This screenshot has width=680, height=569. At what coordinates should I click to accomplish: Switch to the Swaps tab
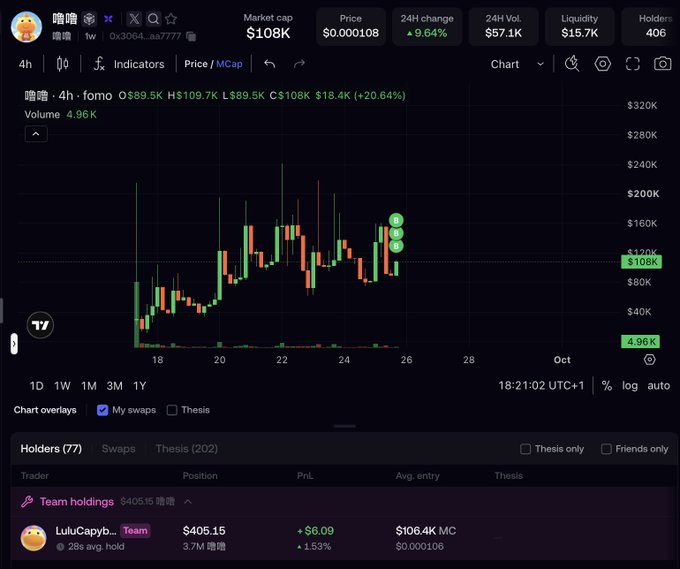[118, 448]
